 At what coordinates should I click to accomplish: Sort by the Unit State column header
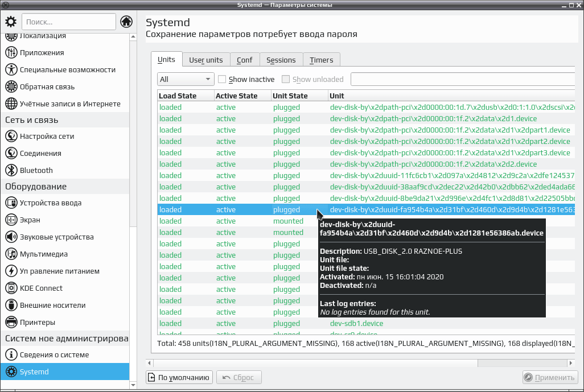[x=299, y=96]
